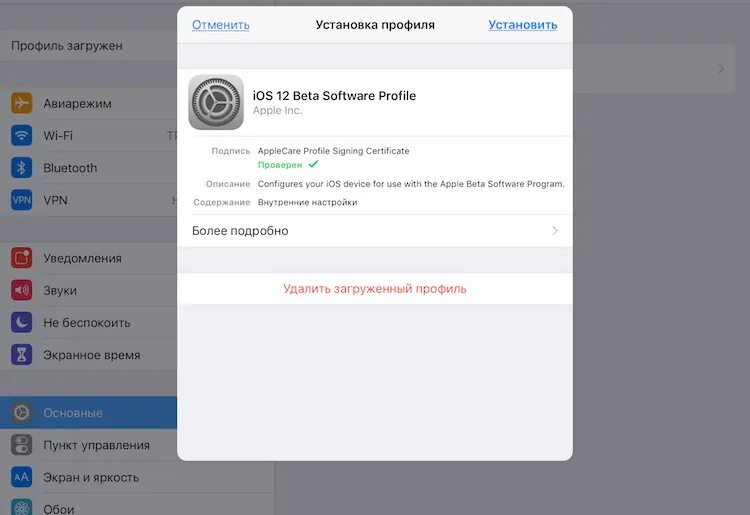Tap the Подпись label
Screen dimensions: 750x515
coord(231,151)
